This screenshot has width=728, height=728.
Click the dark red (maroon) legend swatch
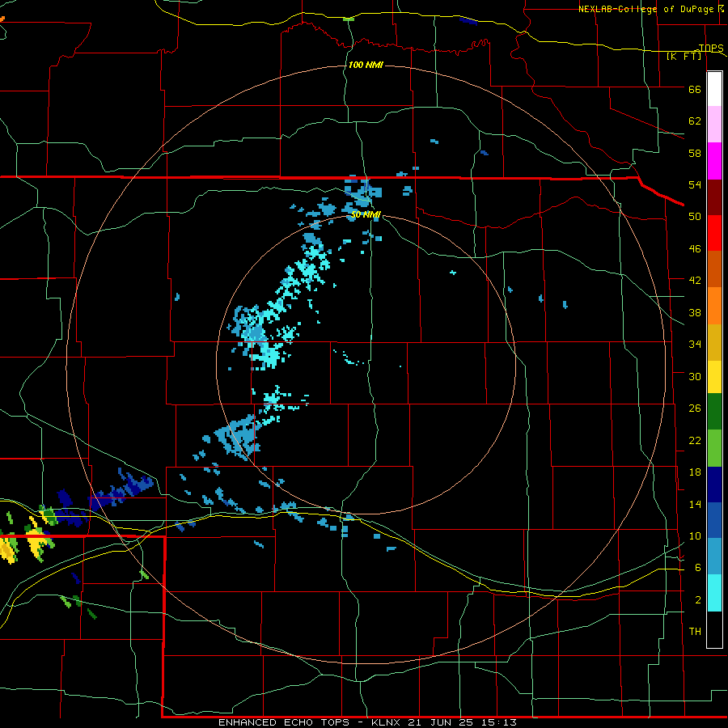pos(714,197)
